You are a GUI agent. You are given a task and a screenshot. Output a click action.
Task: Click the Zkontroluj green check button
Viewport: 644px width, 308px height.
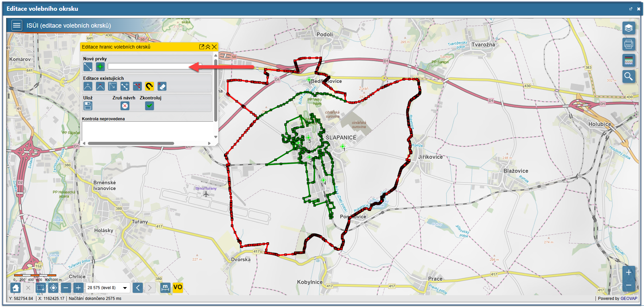click(150, 106)
